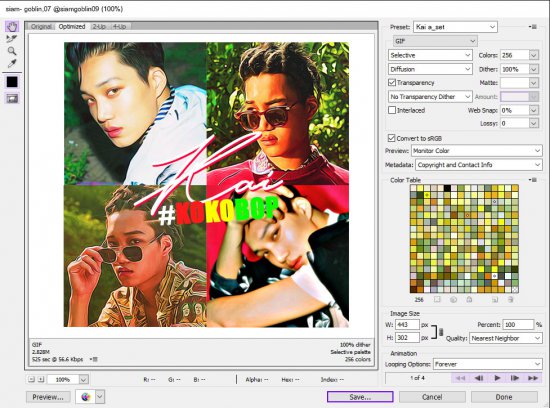
Task: Select the transparent checkered swatch in Color Table
Action: coord(515,289)
